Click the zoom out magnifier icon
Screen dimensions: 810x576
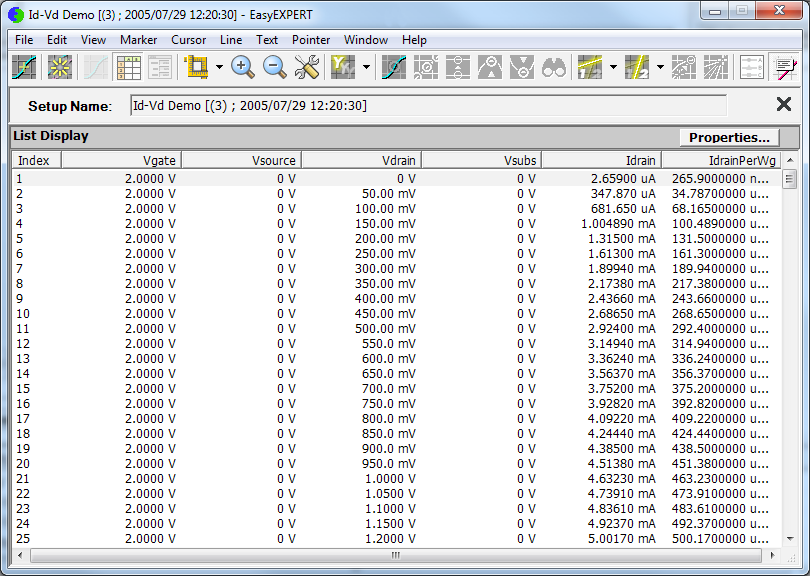tap(275, 67)
